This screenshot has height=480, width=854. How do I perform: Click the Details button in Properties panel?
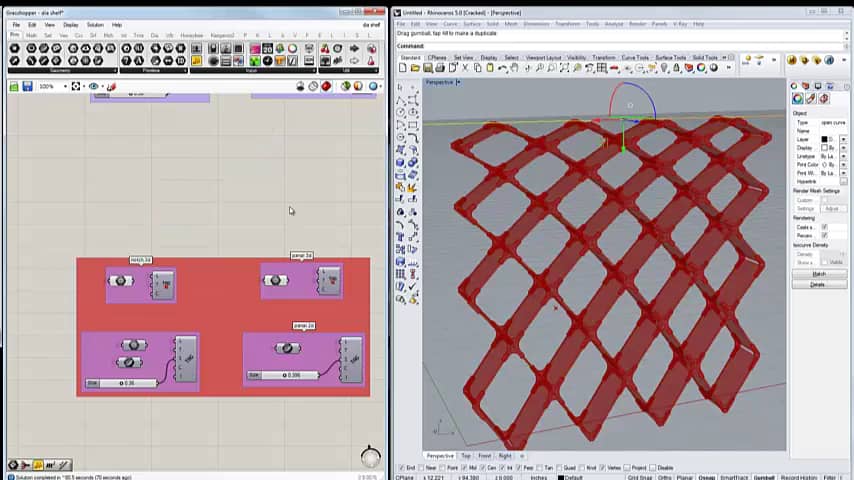tap(819, 284)
